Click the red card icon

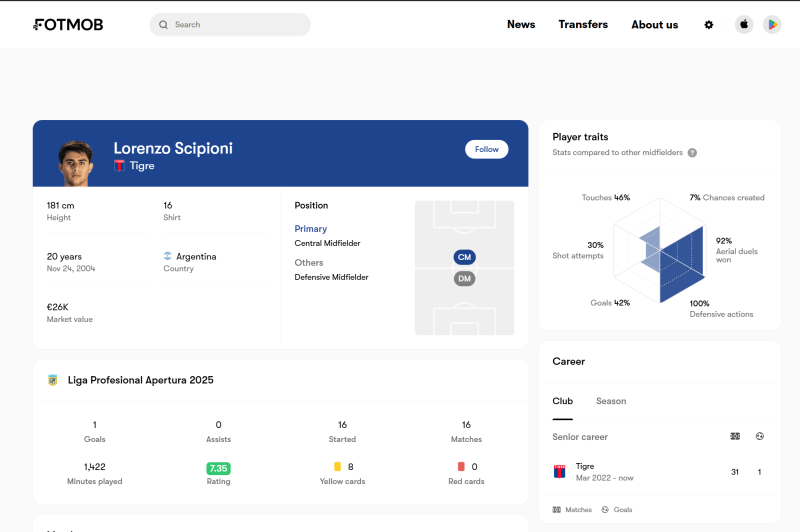tap(461, 466)
